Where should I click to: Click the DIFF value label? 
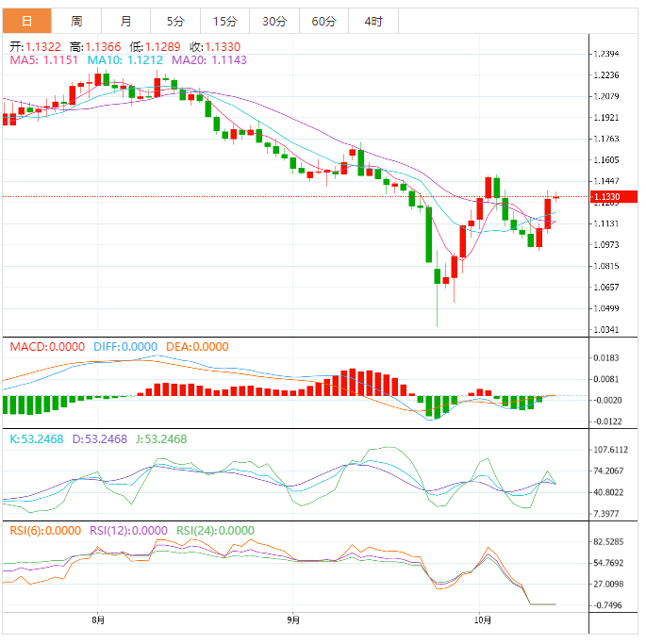click(x=125, y=347)
